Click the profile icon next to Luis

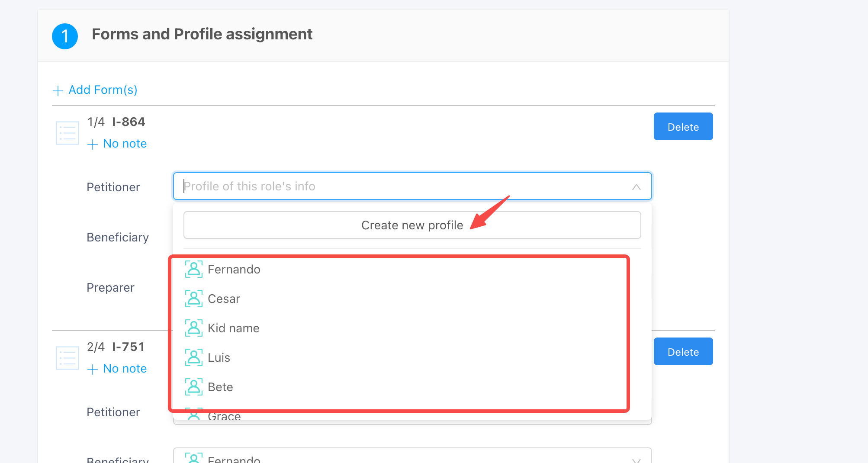193,357
